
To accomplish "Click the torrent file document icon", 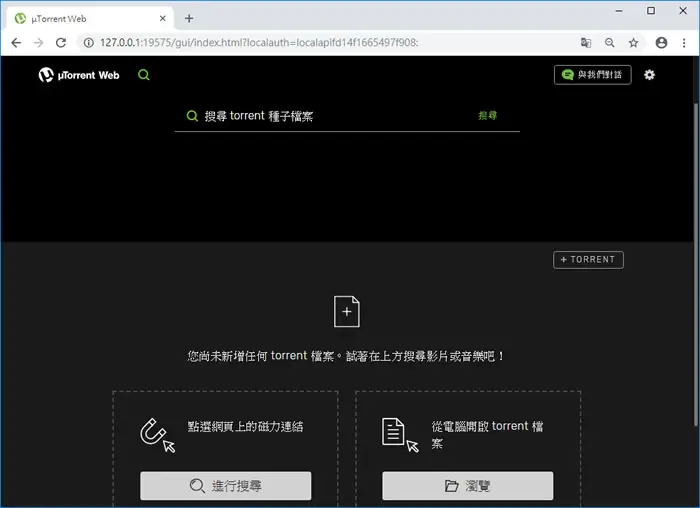I will point(400,435).
